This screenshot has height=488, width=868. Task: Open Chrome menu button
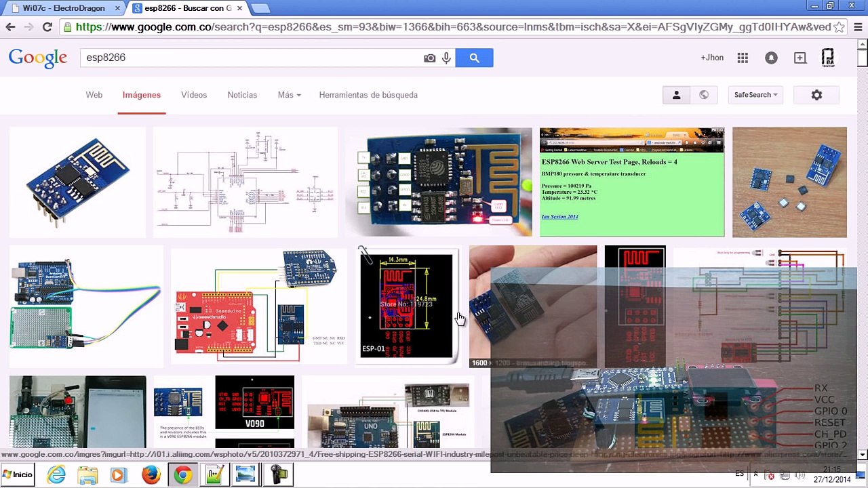[858, 27]
